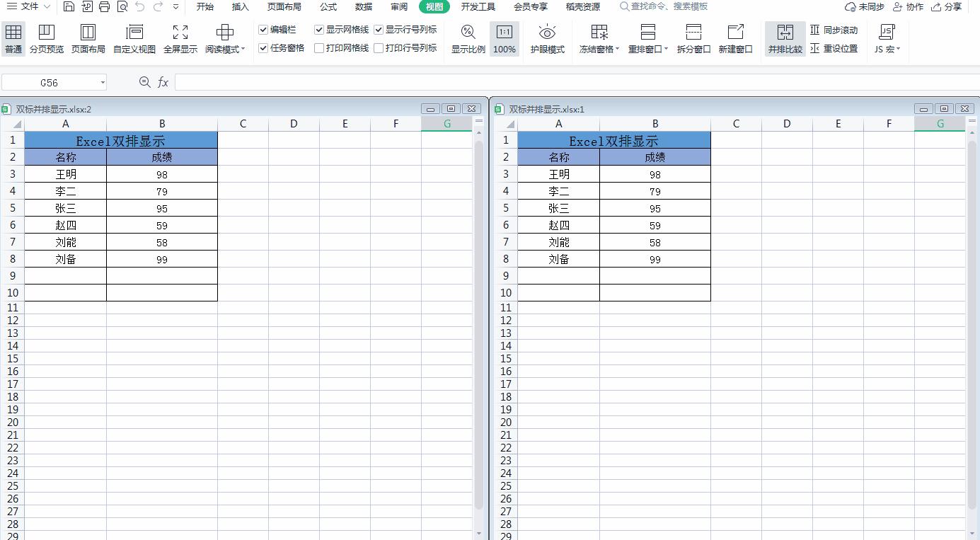
Task: Switch to 分页预览 view mode
Action: point(46,38)
